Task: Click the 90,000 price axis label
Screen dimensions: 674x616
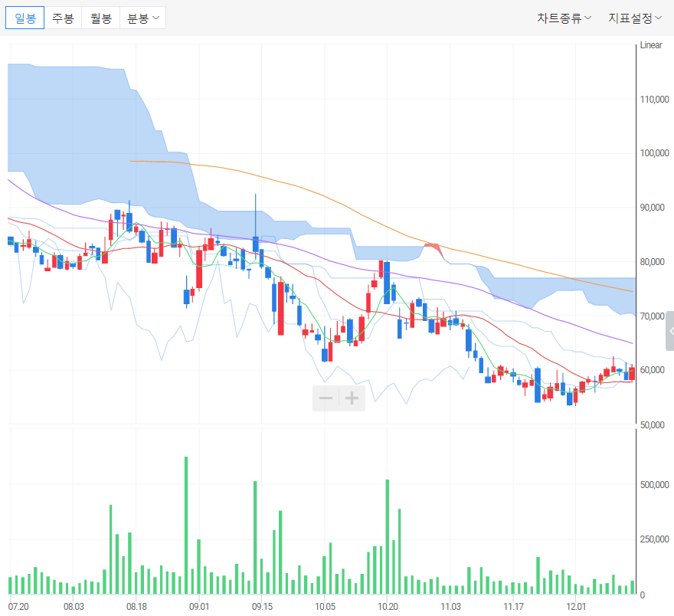Action: tap(652, 207)
